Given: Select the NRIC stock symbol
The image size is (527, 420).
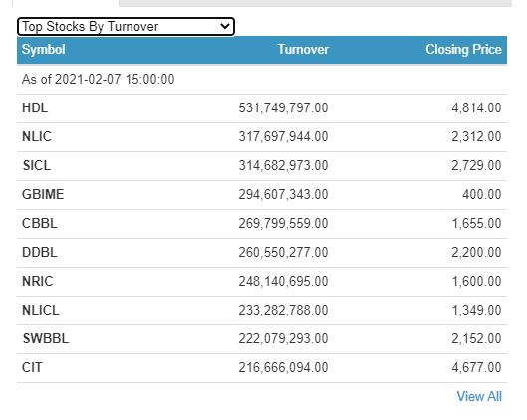Looking at the screenshot, I should pos(37,282).
